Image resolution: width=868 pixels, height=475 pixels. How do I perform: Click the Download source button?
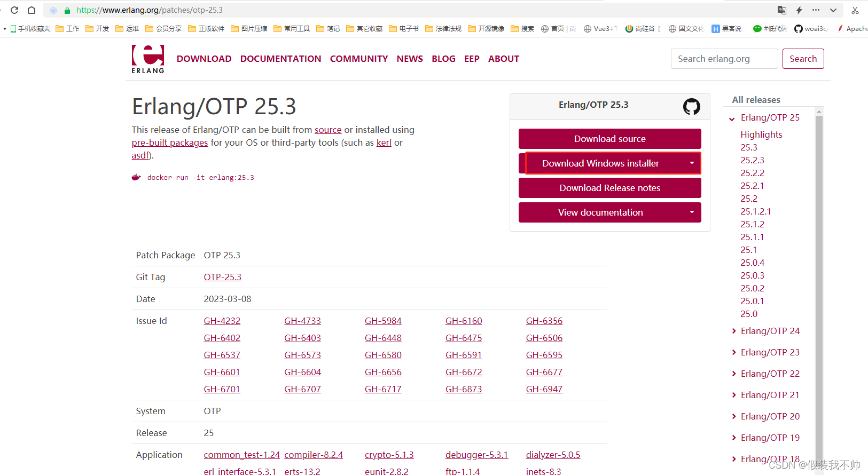(609, 139)
